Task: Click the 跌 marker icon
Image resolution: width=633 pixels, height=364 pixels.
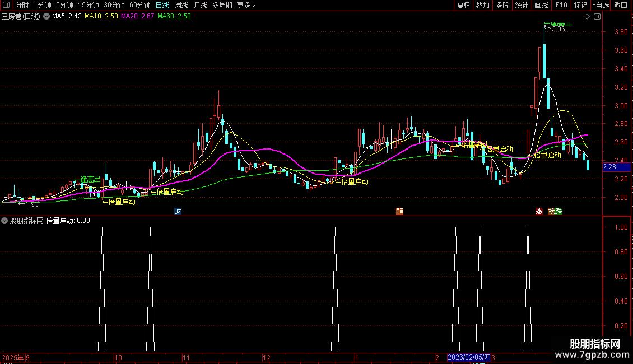Action: click(558, 212)
